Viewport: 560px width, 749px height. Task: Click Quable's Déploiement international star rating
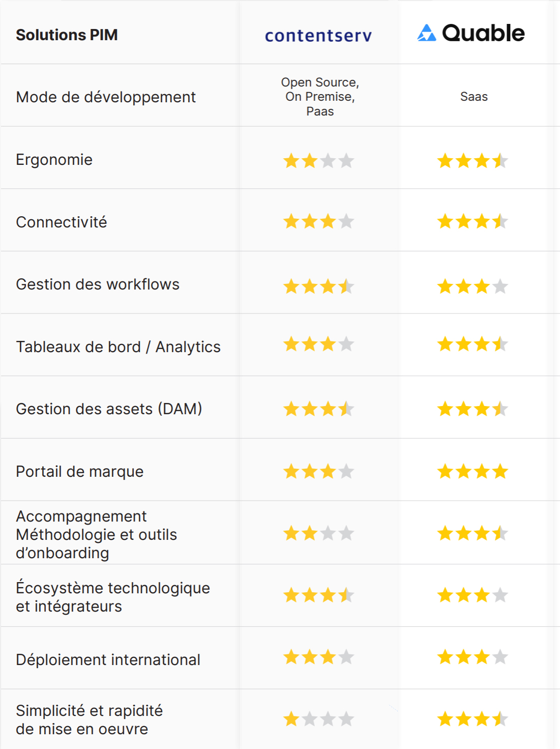473,657
